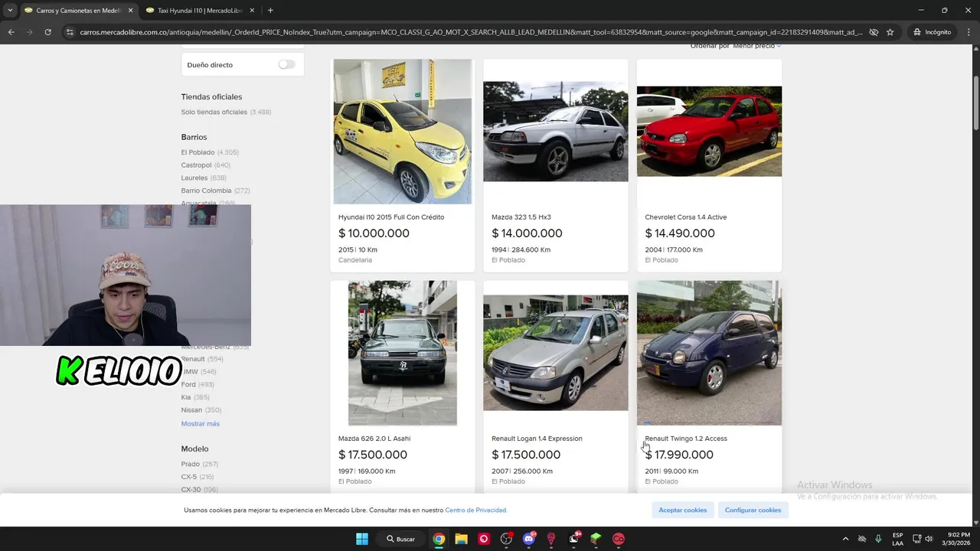Open the Ordenar por Menor precio dropdown
The height and width of the screenshot is (551, 980).
756,46
